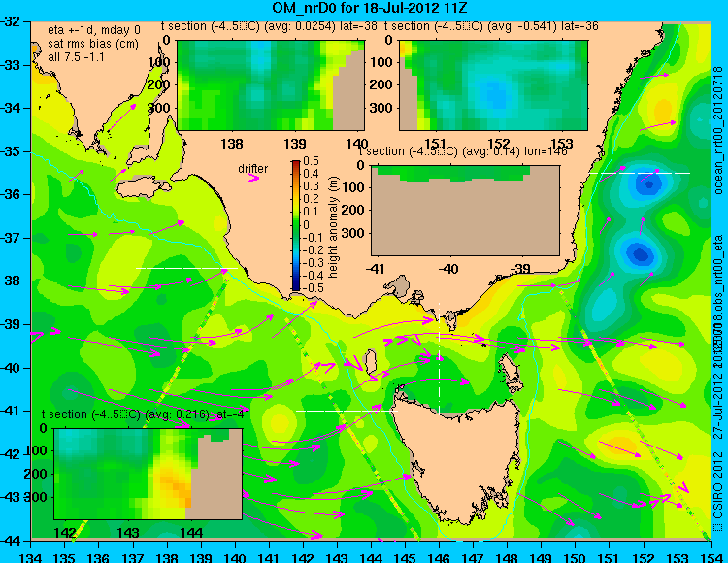Click the 'height anomaly (m)' colorbar label
The image size is (728, 563).
point(333,227)
